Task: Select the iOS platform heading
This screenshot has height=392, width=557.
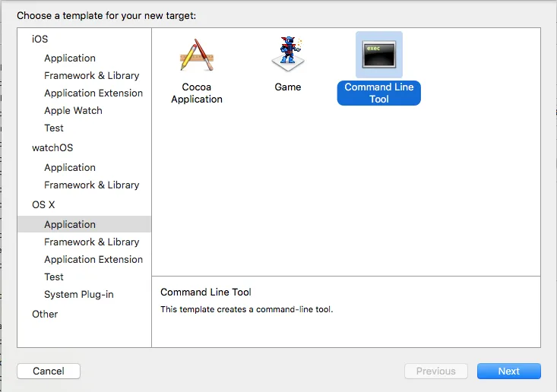Action: (x=40, y=39)
